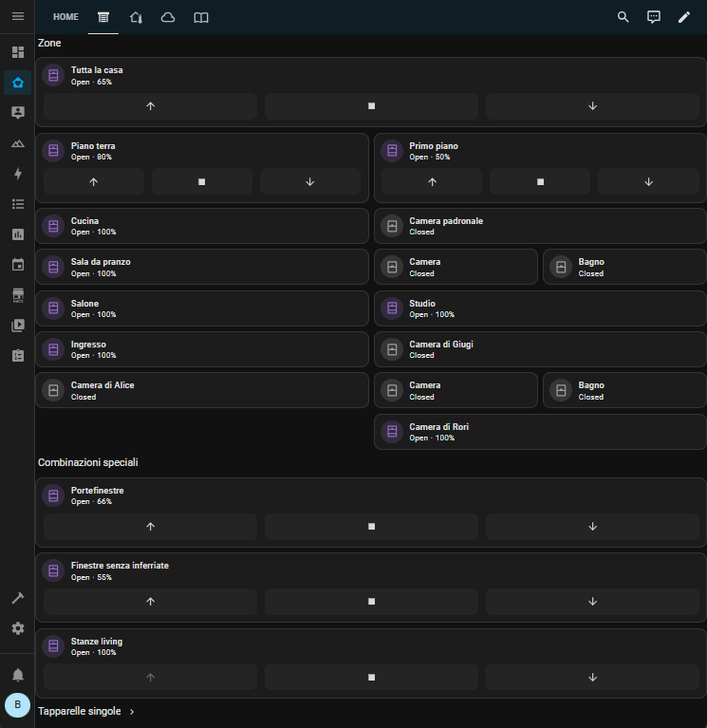Toggle the Cucina shutter icon

(53, 226)
